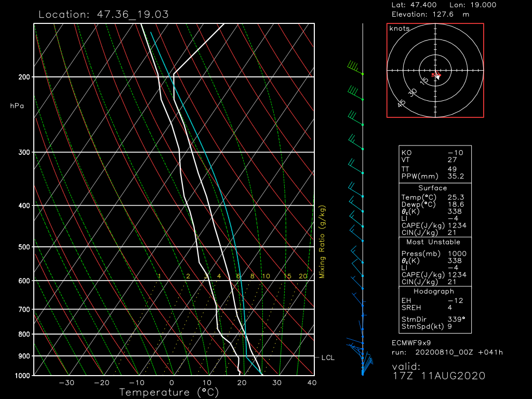Click the mixing ratio 1 g/kg label
The width and height of the screenshot is (532, 399).
[159, 276]
